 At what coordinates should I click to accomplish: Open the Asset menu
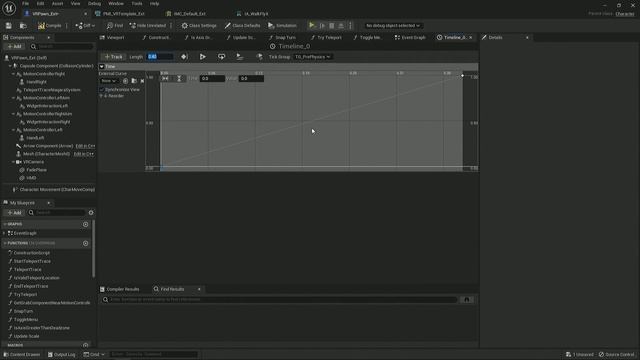pos(57,4)
